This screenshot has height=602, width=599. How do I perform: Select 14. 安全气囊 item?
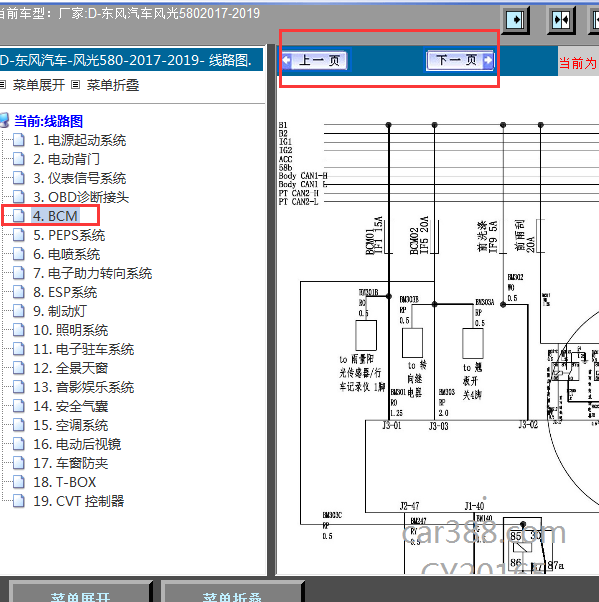coord(70,406)
